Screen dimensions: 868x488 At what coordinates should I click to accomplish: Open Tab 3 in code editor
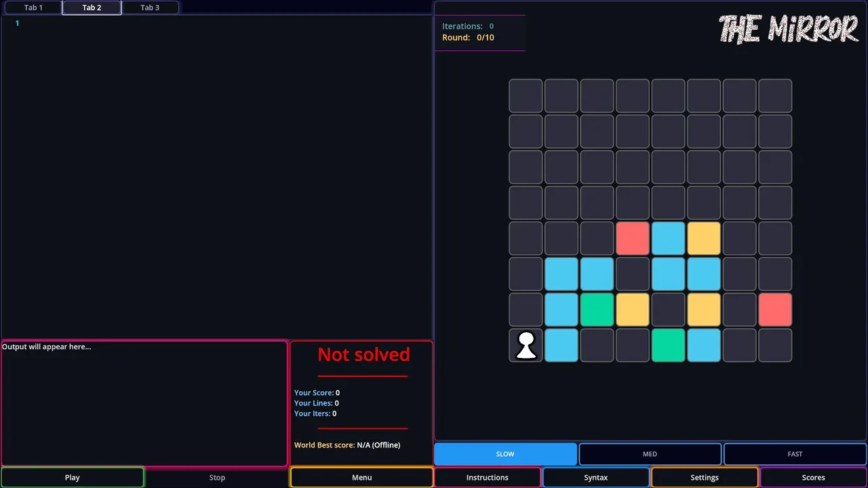(x=150, y=7)
